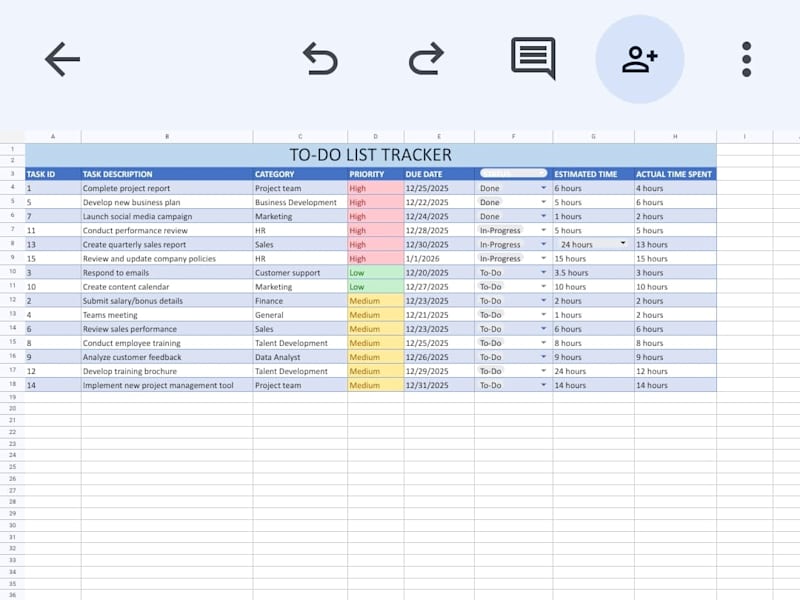Select the TASK DESCRIPTION header cell
This screenshot has width=800, height=600.
point(167,174)
